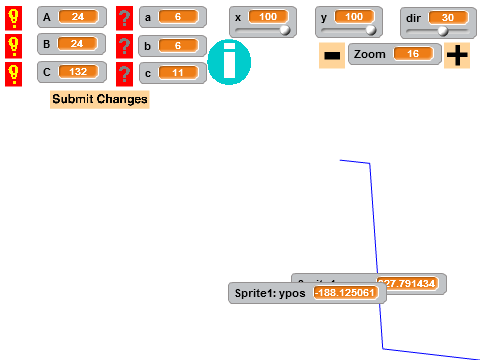Click the dir slider knob
Image resolution: width=480 pixels, height=360 pixels.
pyautogui.click(x=443, y=31)
